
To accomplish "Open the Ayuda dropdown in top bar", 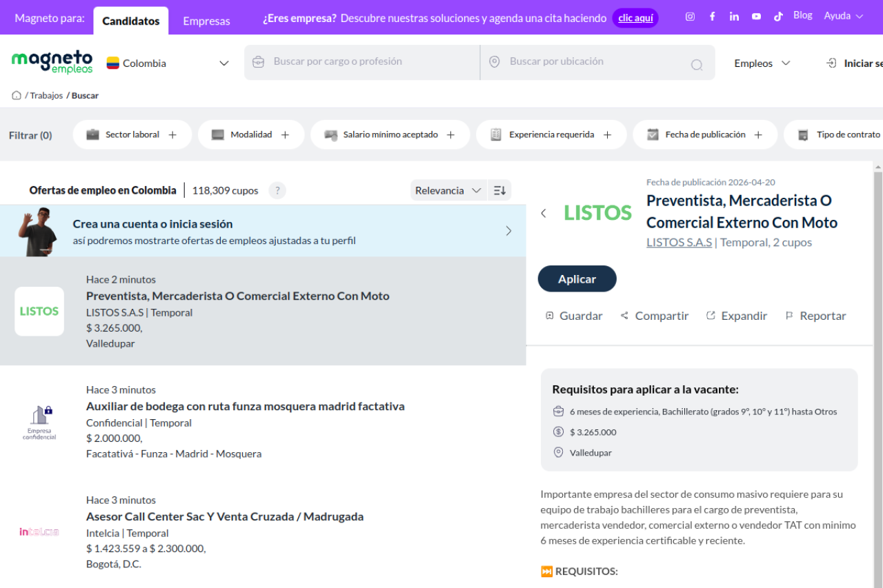I will pos(843,16).
